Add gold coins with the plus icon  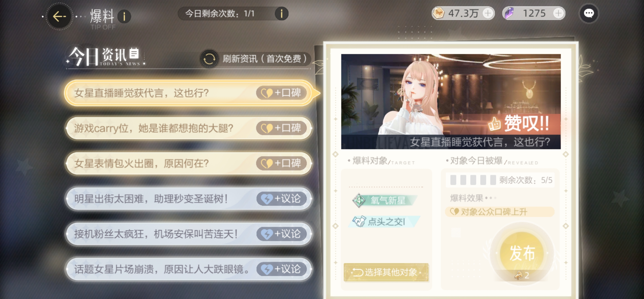(488, 13)
